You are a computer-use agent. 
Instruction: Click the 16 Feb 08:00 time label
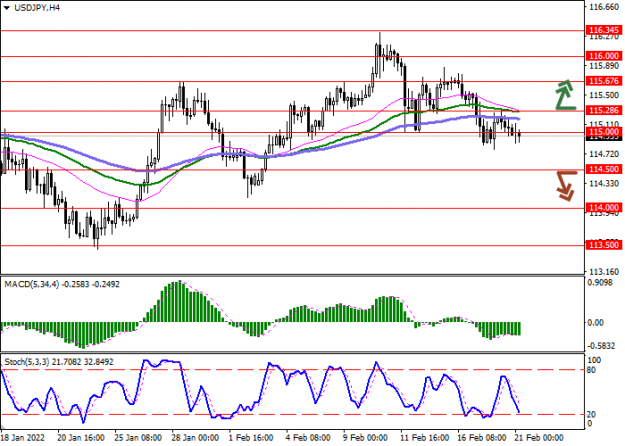[x=482, y=437]
